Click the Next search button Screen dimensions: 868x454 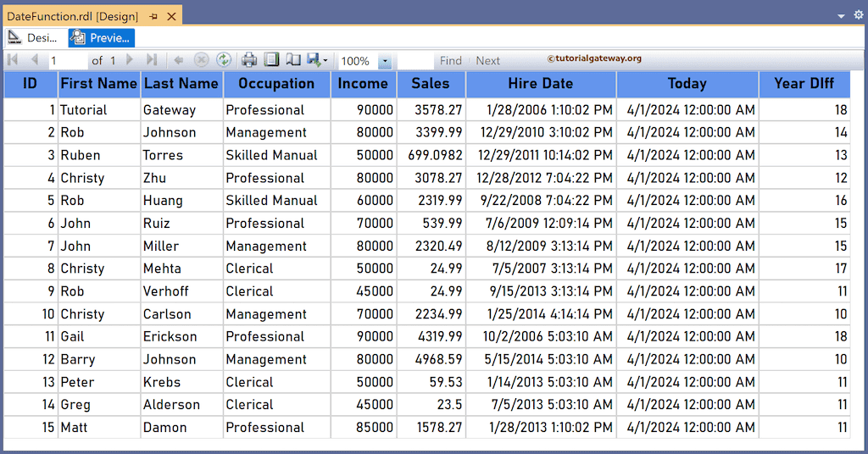pyautogui.click(x=487, y=61)
